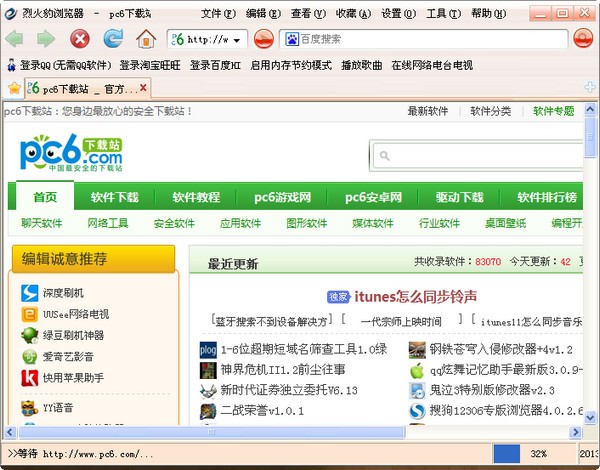Open the 软件排行榜 nav tab
The width and height of the screenshot is (600, 470).
coord(547,197)
